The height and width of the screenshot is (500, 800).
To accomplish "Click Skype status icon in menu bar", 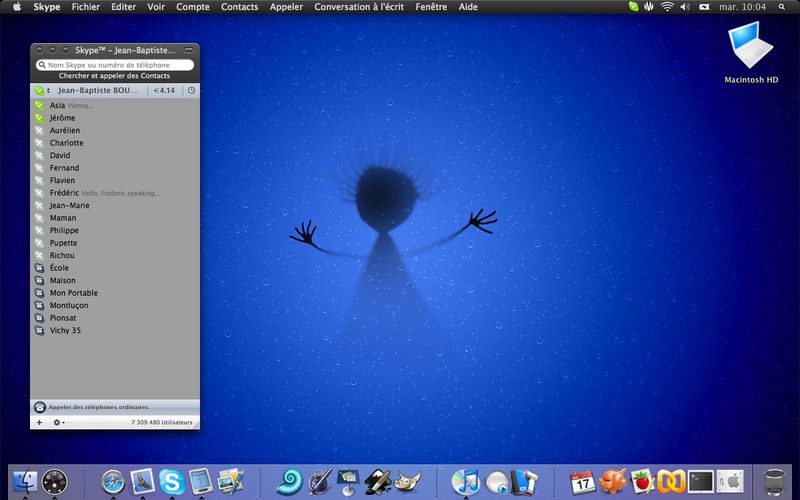I will click(633, 7).
